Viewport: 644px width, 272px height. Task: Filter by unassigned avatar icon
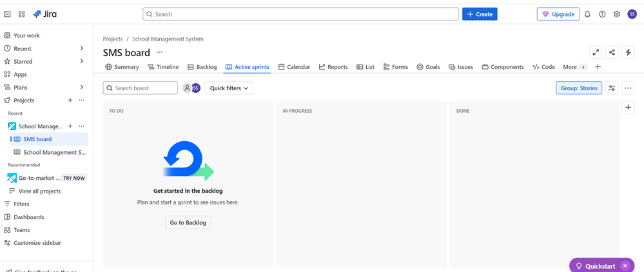point(187,88)
